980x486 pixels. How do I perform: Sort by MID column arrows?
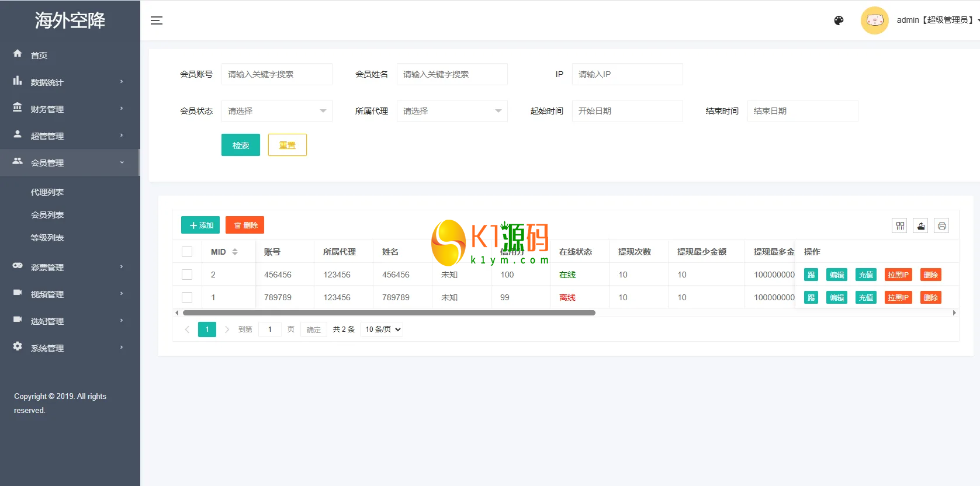coord(235,252)
